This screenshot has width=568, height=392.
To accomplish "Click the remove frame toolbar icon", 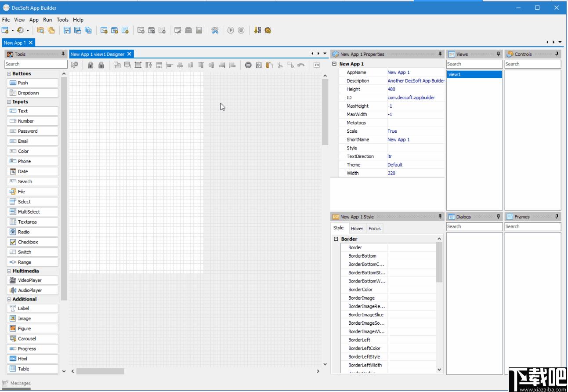I will click(162, 30).
